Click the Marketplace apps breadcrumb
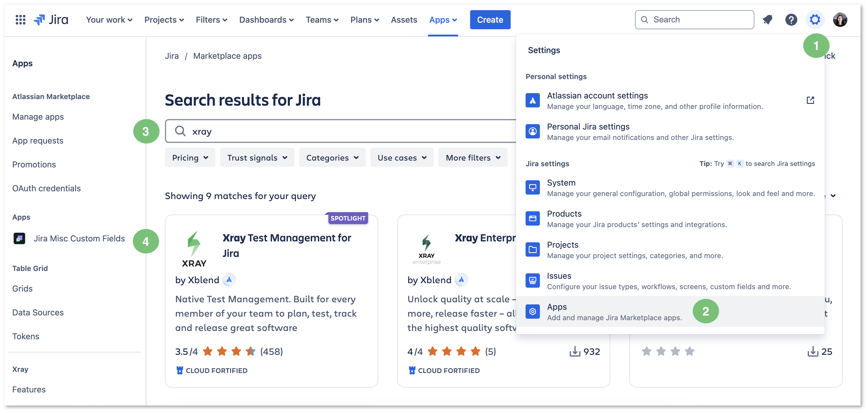 [x=228, y=56]
